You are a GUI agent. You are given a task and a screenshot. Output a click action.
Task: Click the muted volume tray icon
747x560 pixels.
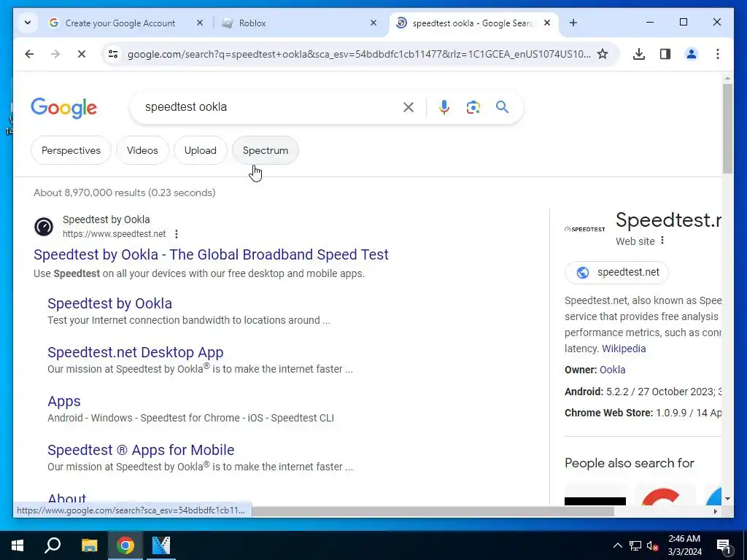652,545
